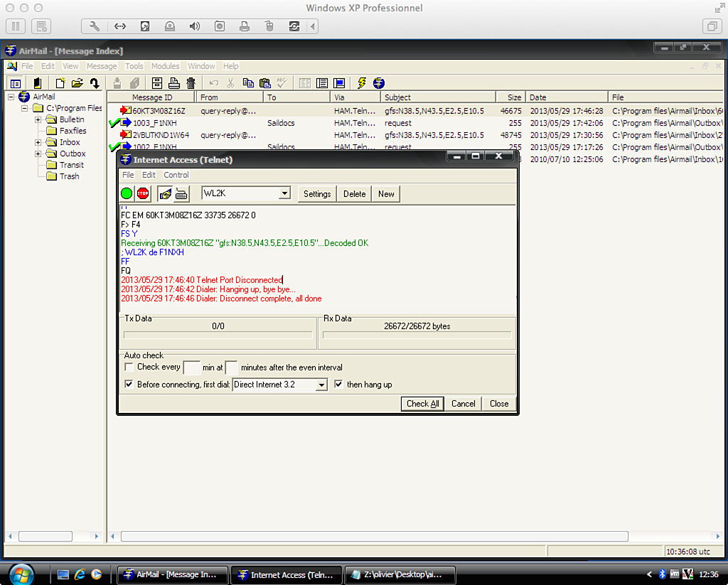Click the VM sound speaker icon
Viewport: 728px width, 585px height.
[x=195, y=26]
